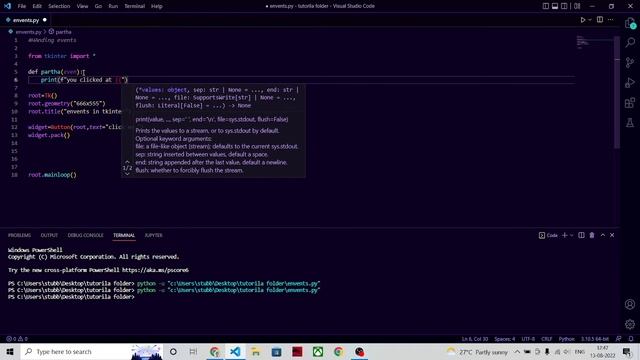
Task: Toggle Secondary Side Bar layout button
Action: click(x=564, y=6)
